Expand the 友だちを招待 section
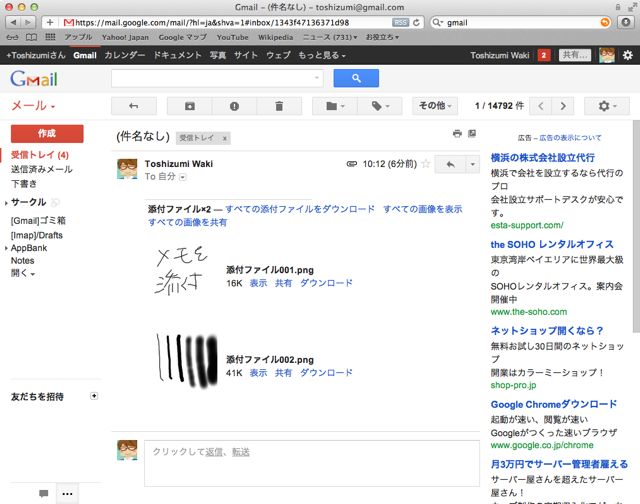The width and height of the screenshot is (640, 504). [x=94, y=396]
